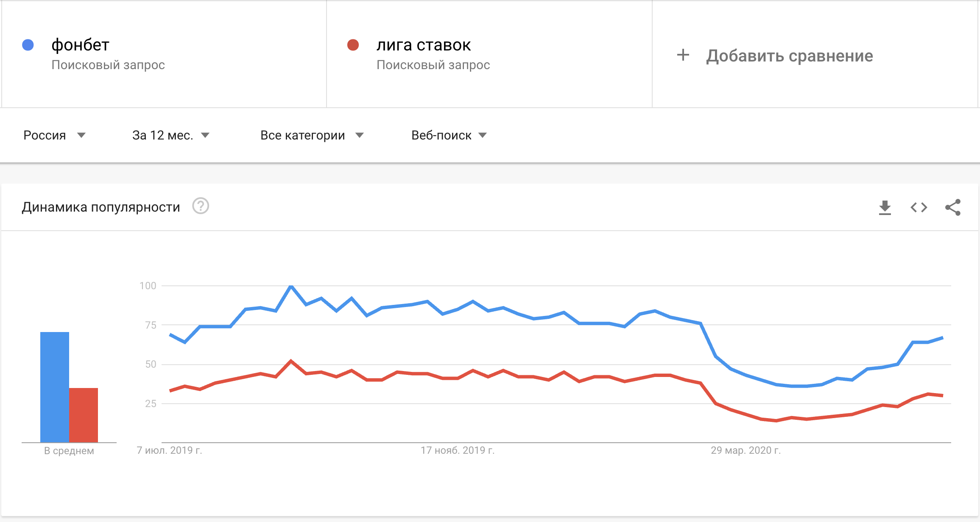The height and width of the screenshot is (522, 980).
Task: Click the download chart data icon
Action: tap(885, 208)
